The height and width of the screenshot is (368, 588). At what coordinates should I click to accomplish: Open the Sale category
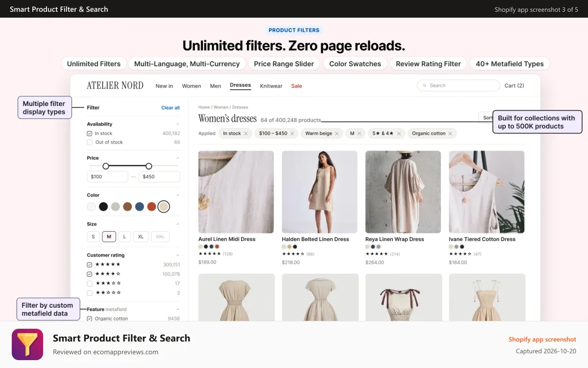coord(296,86)
